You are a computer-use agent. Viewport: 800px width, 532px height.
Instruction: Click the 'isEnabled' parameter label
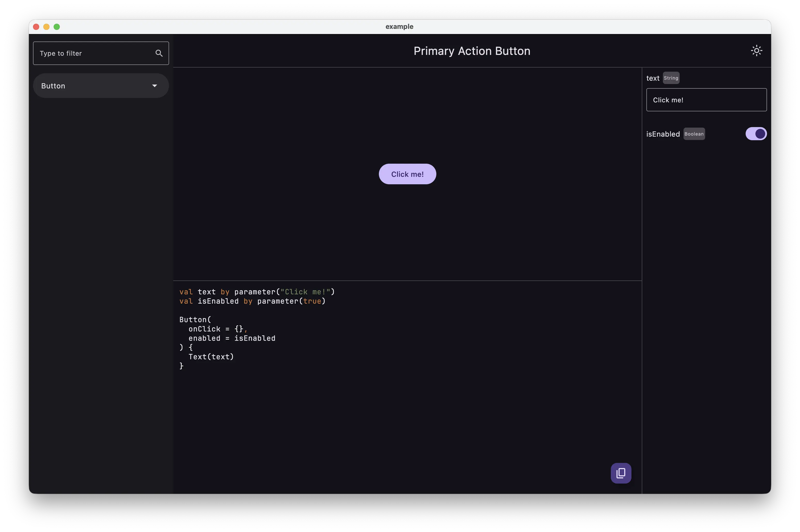tap(663, 134)
